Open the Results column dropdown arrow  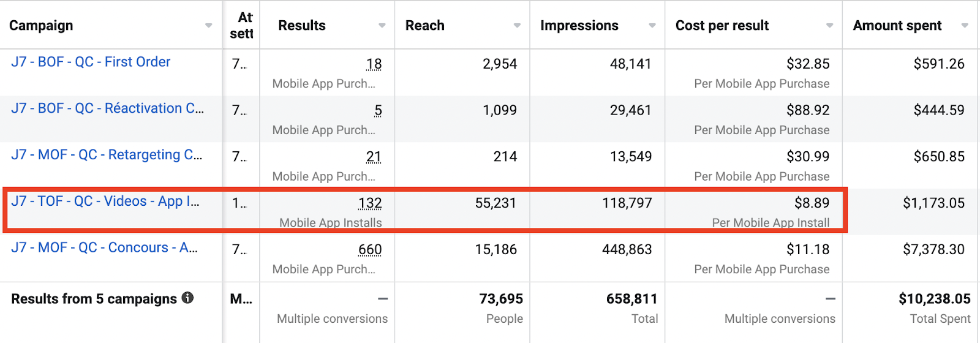tap(382, 26)
